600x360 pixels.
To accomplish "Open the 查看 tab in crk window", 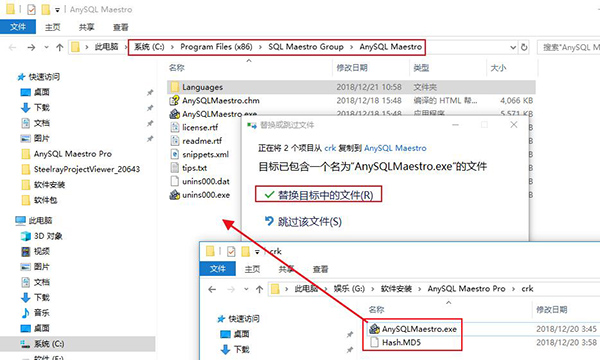I will tap(320, 269).
